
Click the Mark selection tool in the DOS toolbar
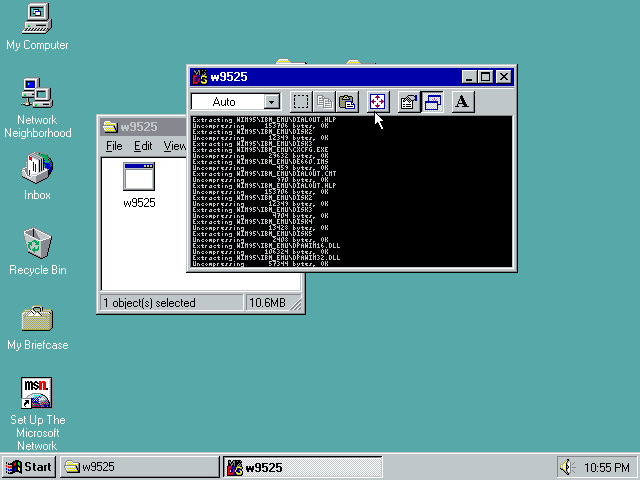pos(301,102)
